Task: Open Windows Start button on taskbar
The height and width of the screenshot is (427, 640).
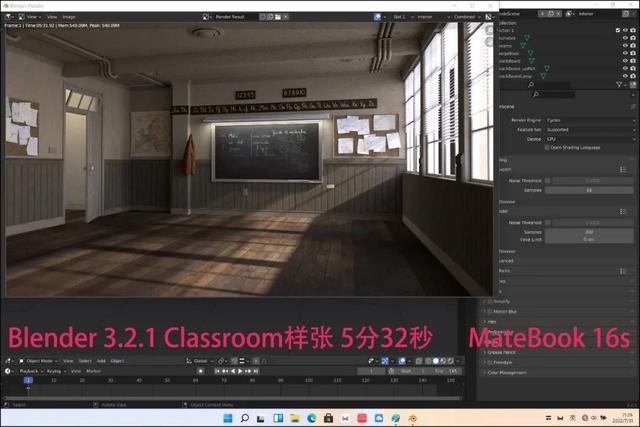Action: tap(228, 418)
